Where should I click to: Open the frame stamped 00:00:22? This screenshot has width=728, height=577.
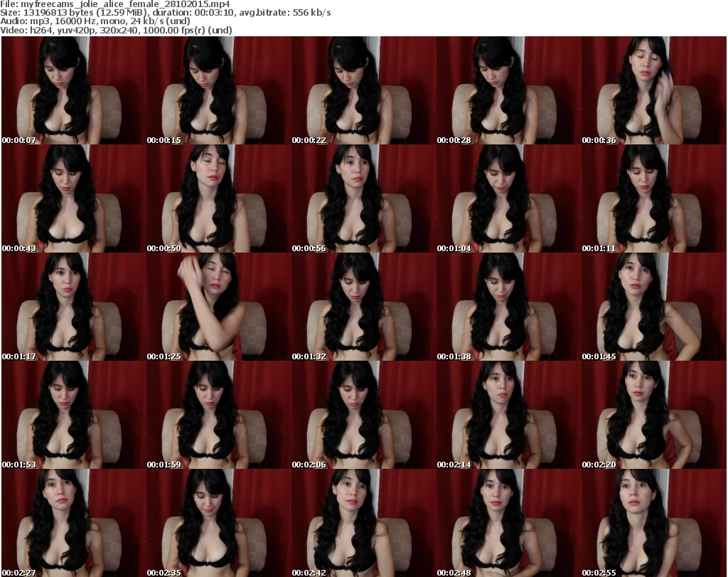click(x=364, y=90)
